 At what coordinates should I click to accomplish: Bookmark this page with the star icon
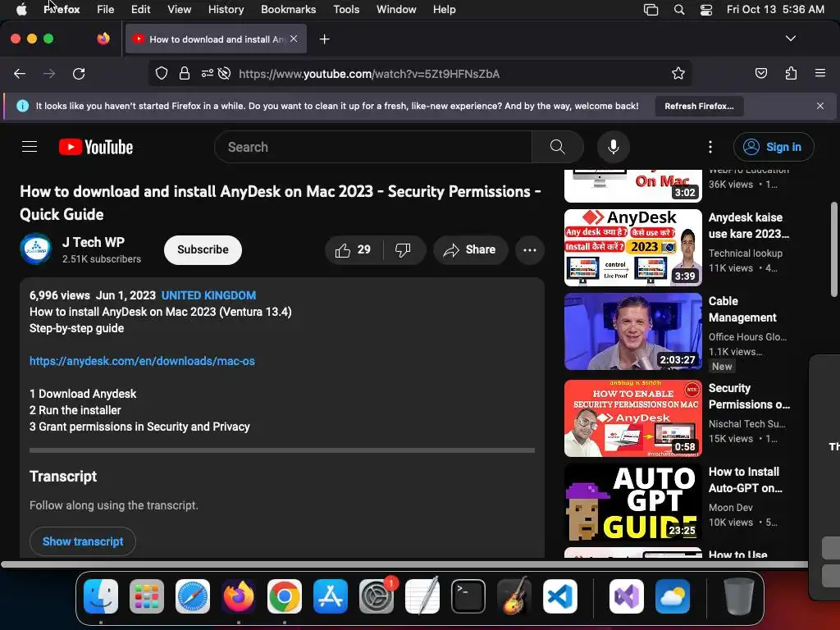[x=678, y=73]
